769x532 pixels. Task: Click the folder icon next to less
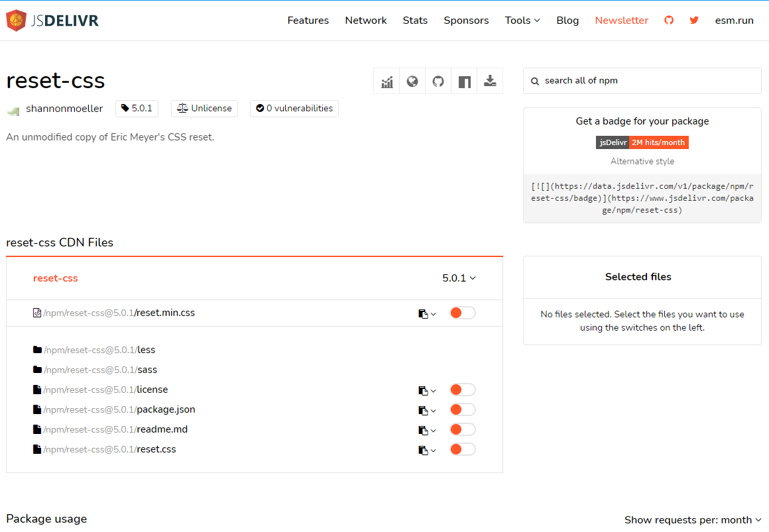pos(37,350)
